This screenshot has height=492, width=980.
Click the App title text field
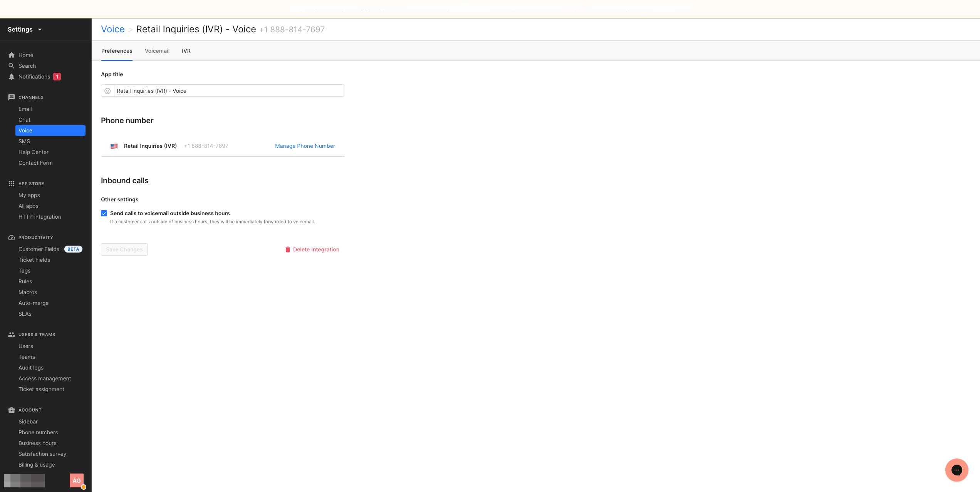229,91
